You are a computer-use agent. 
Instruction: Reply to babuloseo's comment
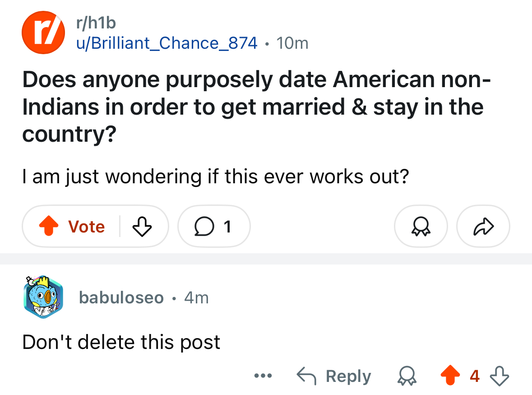tap(334, 376)
